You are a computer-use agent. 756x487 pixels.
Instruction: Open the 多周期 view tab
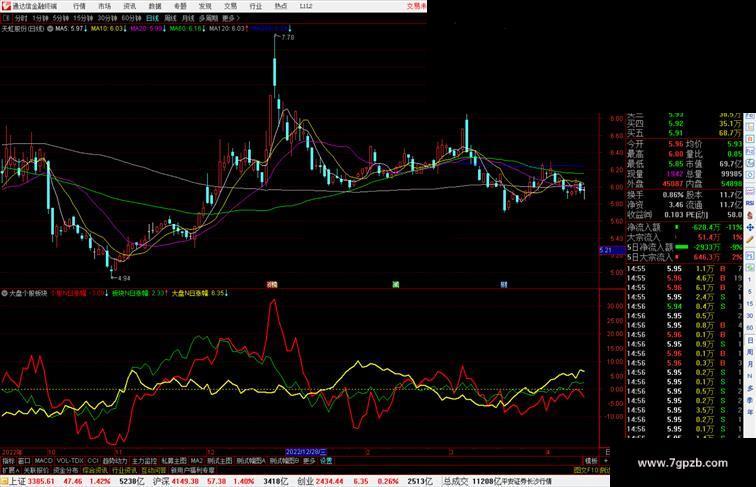(x=208, y=18)
